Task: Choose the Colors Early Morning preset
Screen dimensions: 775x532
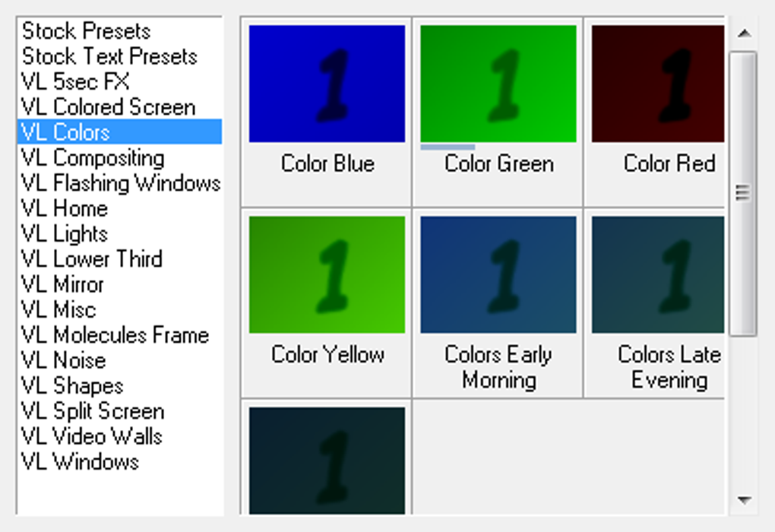Action: coord(498,275)
